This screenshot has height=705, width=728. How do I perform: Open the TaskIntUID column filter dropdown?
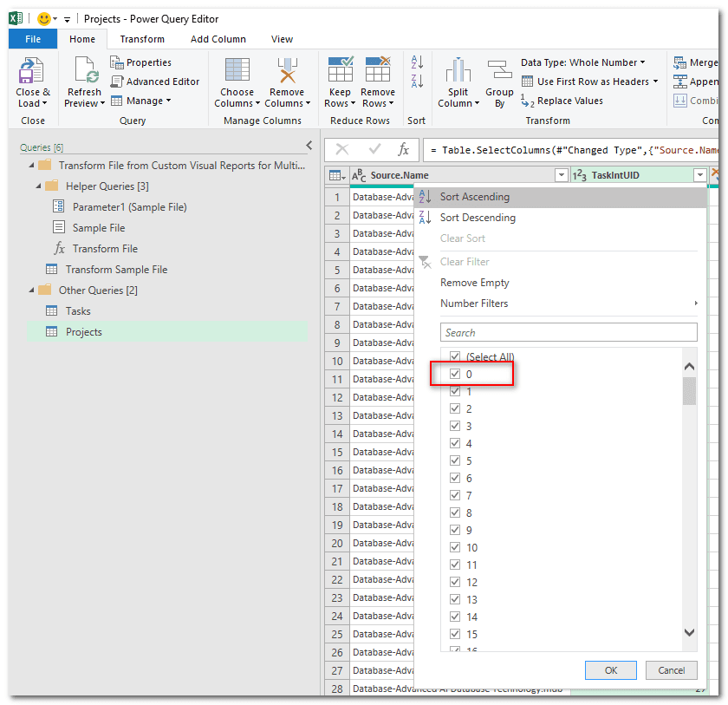coord(699,175)
